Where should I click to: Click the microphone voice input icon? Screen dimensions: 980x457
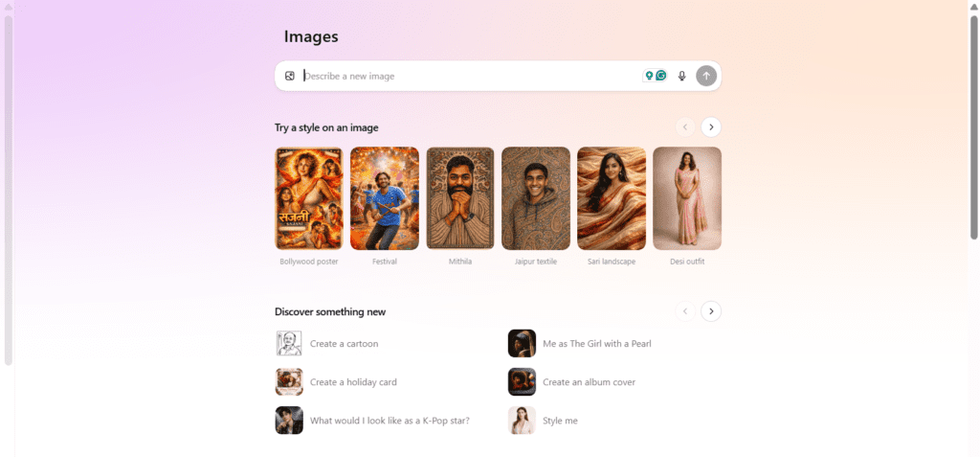click(682, 76)
